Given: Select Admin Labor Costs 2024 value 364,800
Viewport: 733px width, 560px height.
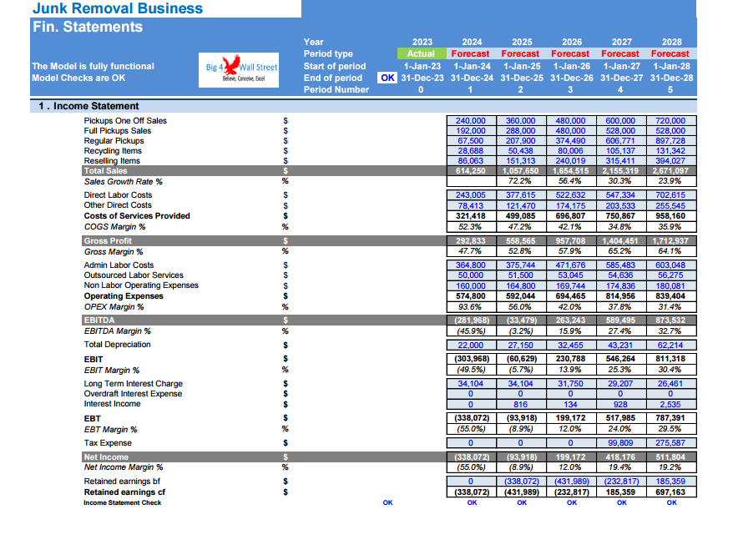Looking at the screenshot, I should pos(471,265).
